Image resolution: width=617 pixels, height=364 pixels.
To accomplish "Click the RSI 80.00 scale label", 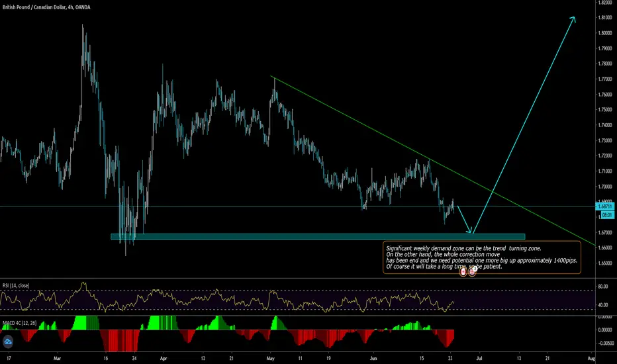I will pos(603,287).
